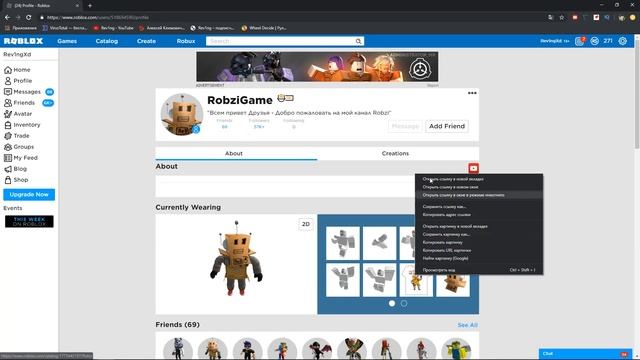The image size is (640, 360).
Task: Open the Chat bar at bottom
Action: pos(585,354)
